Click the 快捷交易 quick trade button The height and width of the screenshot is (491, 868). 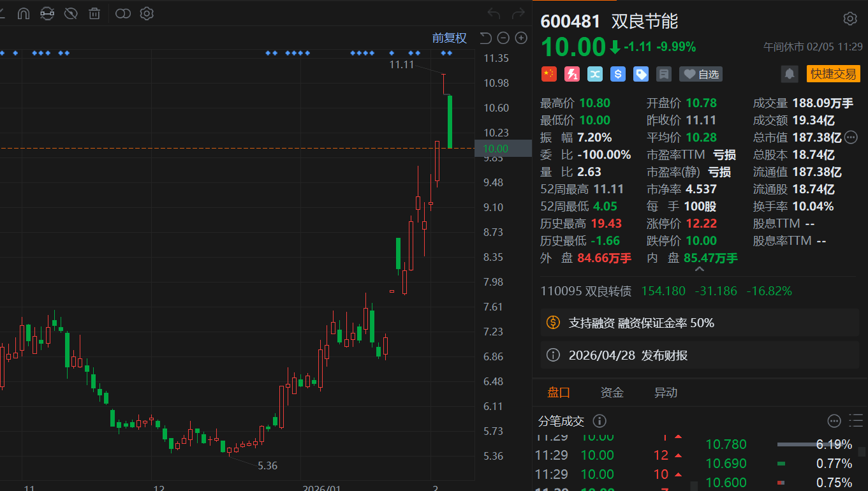pyautogui.click(x=833, y=74)
